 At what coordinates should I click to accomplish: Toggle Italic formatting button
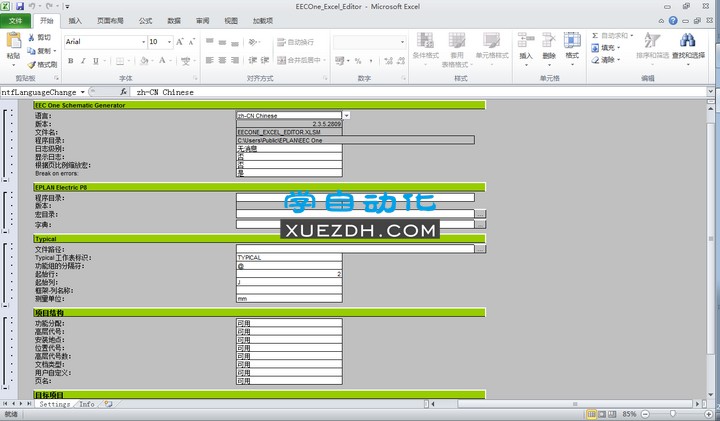click(x=83, y=61)
